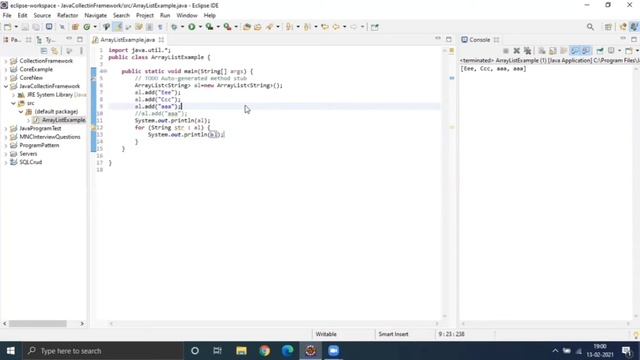Click the New Java Package icon
The width and height of the screenshot is (640, 360).
75,27
